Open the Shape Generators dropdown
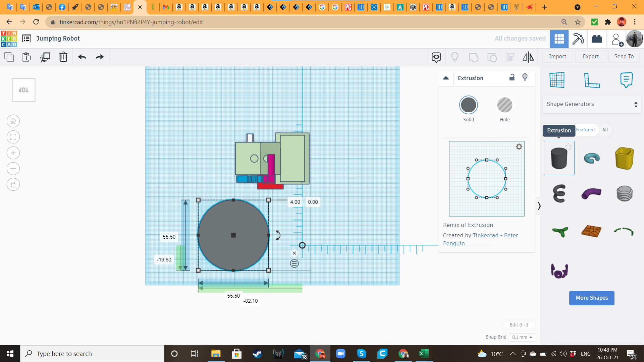Screen dimensions: 644x362 (x=591, y=104)
